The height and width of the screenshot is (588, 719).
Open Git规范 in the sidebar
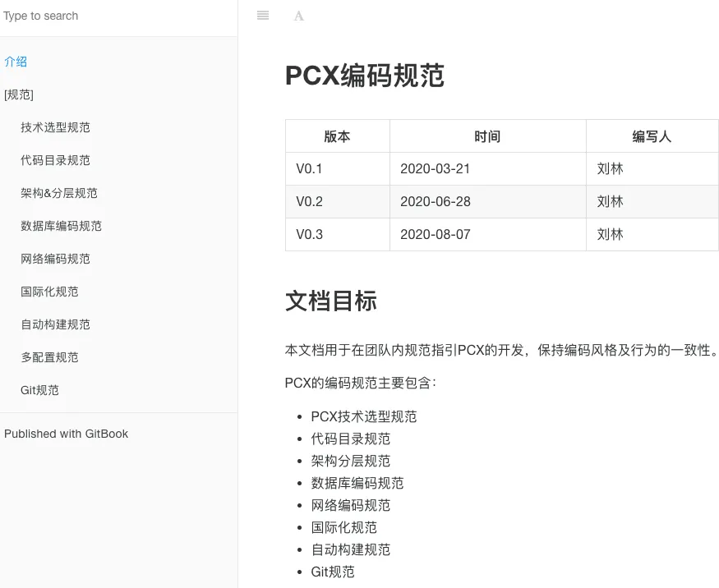tap(40, 390)
